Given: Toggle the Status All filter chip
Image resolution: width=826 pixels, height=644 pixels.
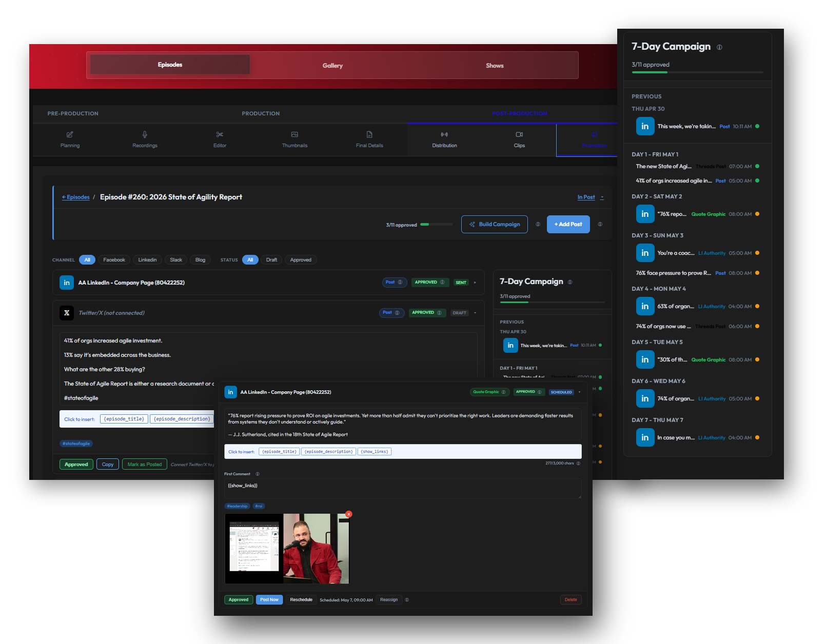Looking at the screenshot, I should [x=250, y=260].
